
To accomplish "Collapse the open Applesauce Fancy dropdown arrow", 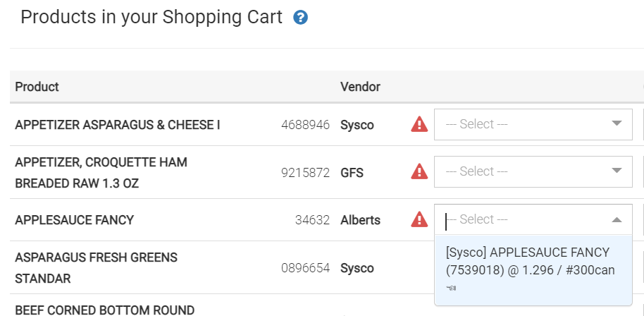I will click(617, 220).
